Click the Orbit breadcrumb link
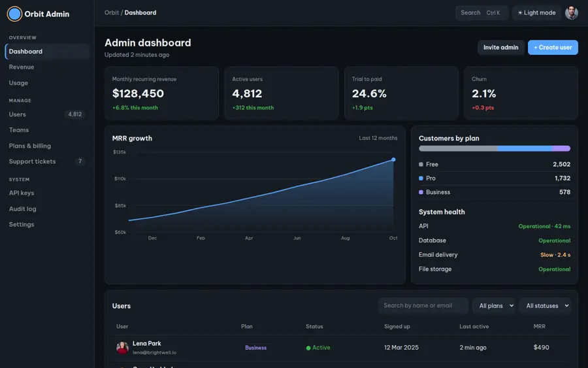 coord(112,13)
